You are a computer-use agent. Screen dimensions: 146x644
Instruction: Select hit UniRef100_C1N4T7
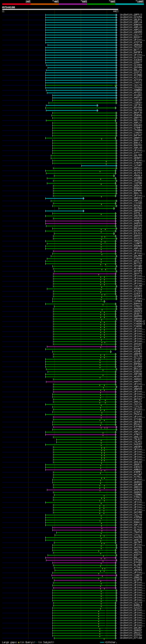pyautogui.click(x=131, y=575)
